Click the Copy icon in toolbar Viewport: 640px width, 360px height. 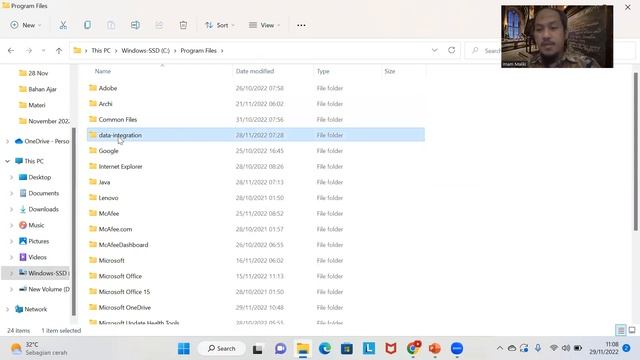pos(87,25)
